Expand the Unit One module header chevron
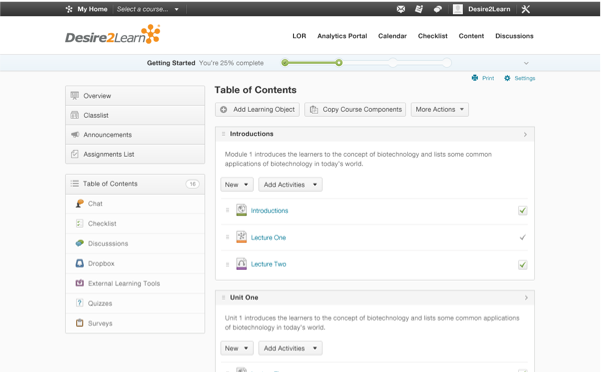The image size is (602, 372). point(526,298)
